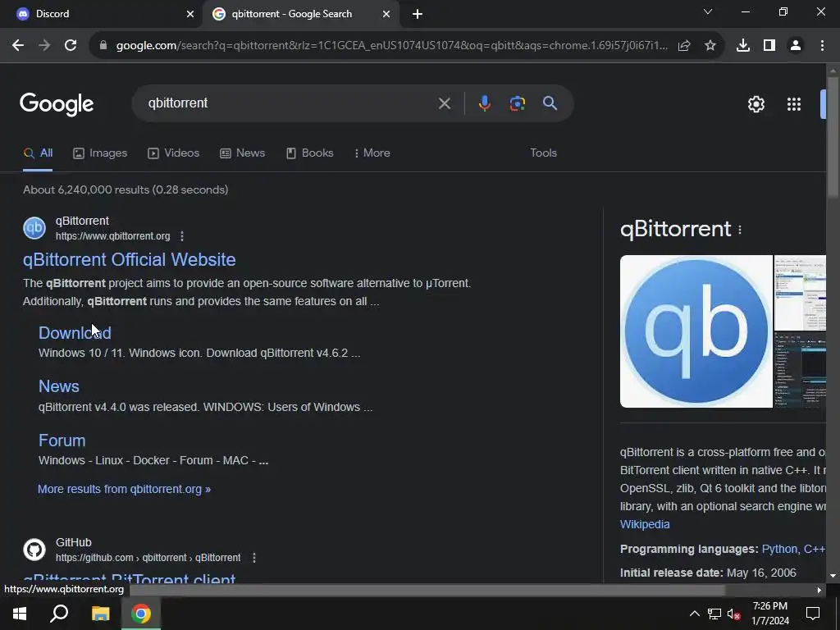Open the notification center icon
This screenshot has width=840, height=630.
coord(813,614)
